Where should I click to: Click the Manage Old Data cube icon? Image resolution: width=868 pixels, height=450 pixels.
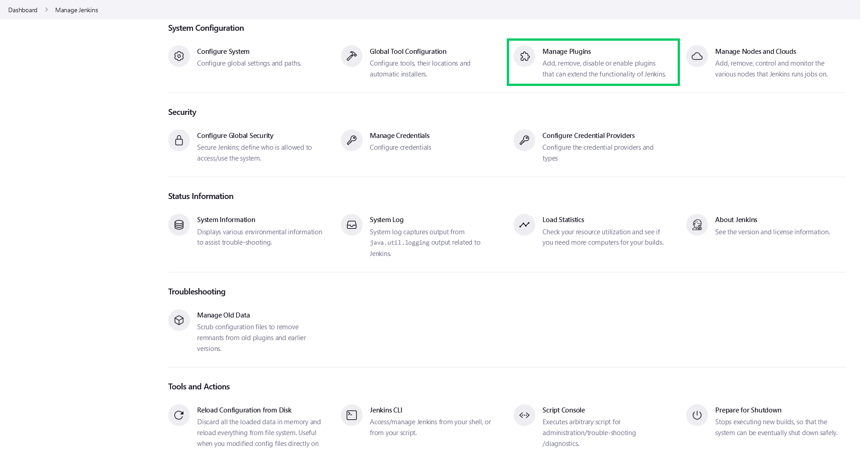pos(179,320)
